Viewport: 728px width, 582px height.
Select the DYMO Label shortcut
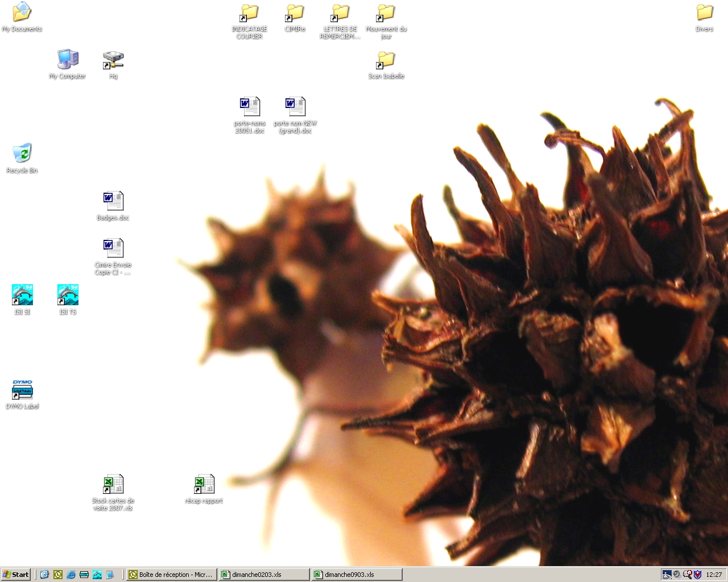(22, 394)
